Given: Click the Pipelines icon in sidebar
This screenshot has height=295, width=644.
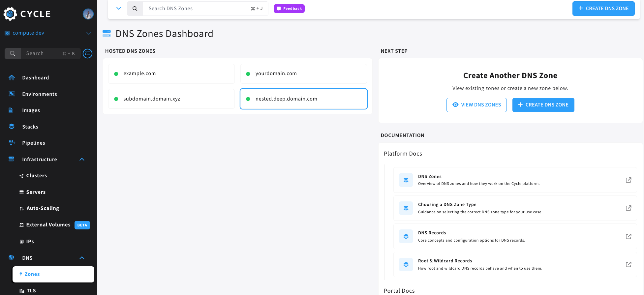Looking at the screenshot, I should coord(12,143).
